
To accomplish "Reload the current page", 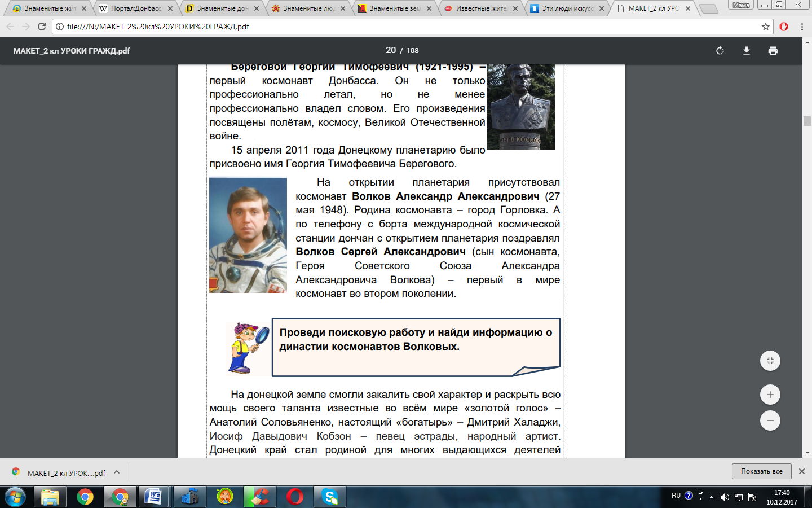I will pyautogui.click(x=42, y=27).
